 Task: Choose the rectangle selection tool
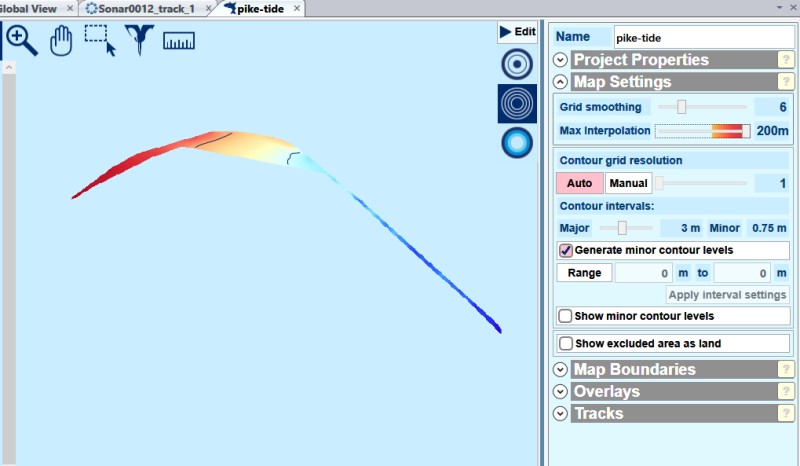click(99, 41)
